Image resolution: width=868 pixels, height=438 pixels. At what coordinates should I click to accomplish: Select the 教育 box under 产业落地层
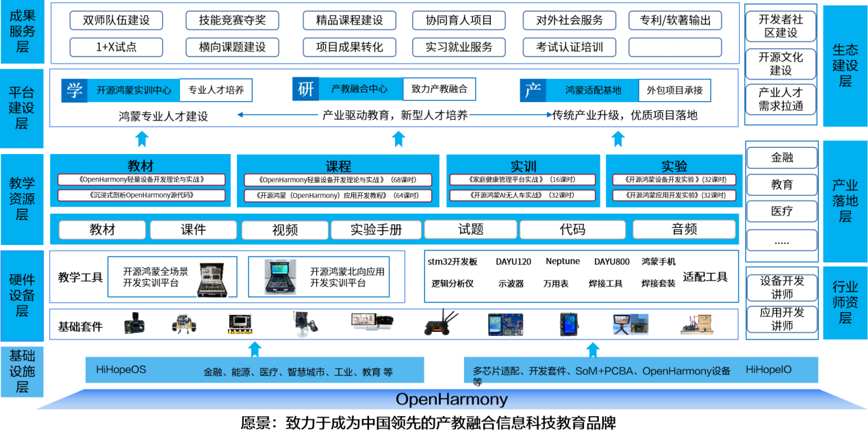tap(782, 185)
